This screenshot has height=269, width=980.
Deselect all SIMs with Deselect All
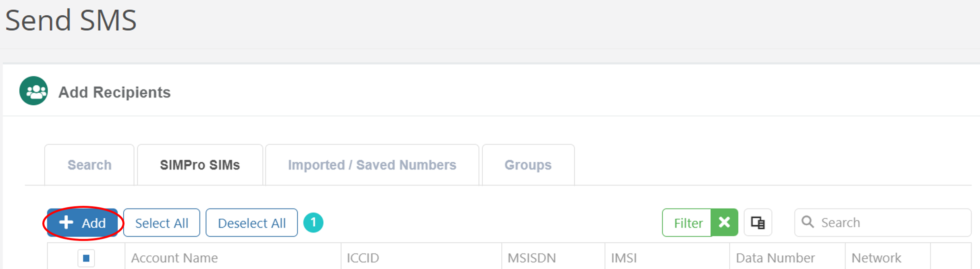click(x=251, y=222)
